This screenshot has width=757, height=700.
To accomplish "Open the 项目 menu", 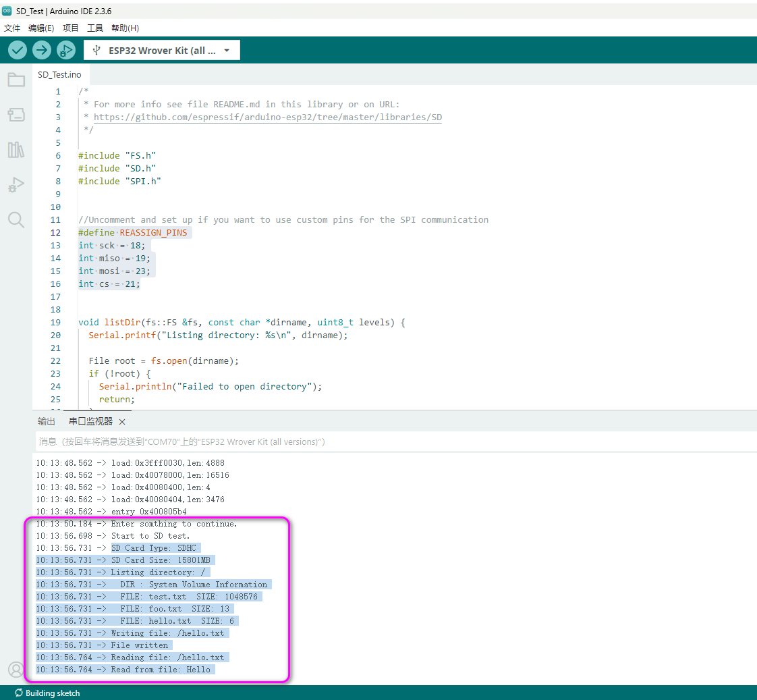I will point(70,28).
